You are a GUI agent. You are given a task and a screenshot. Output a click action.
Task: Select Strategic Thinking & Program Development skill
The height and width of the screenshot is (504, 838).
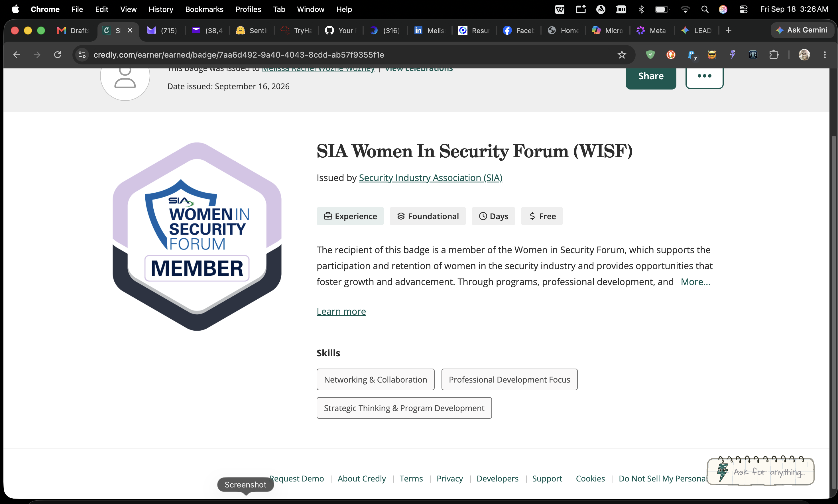point(404,408)
